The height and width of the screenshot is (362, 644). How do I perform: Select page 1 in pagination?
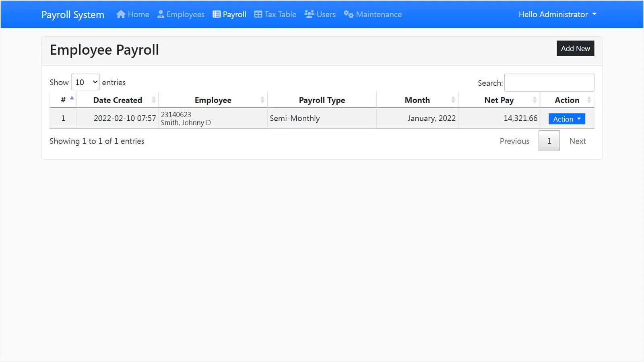549,141
